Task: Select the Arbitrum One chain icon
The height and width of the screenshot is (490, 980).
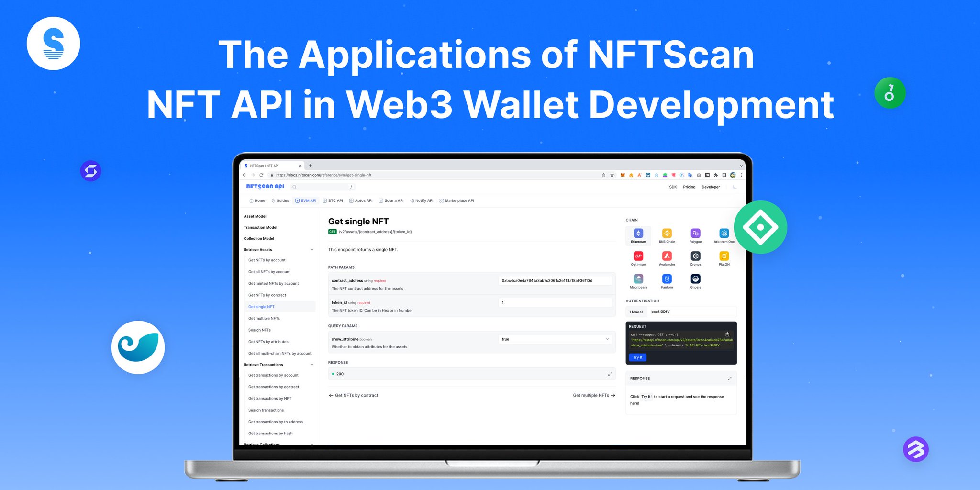Action: [x=724, y=234]
